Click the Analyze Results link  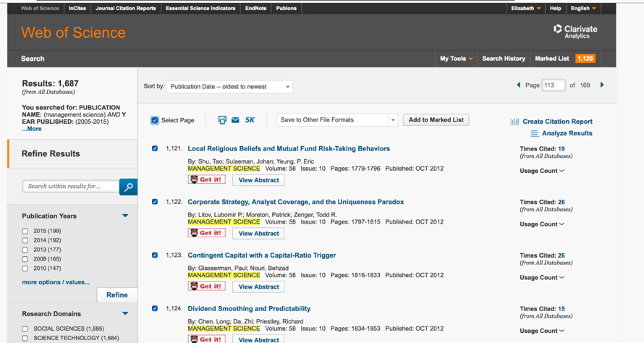click(567, 133)
